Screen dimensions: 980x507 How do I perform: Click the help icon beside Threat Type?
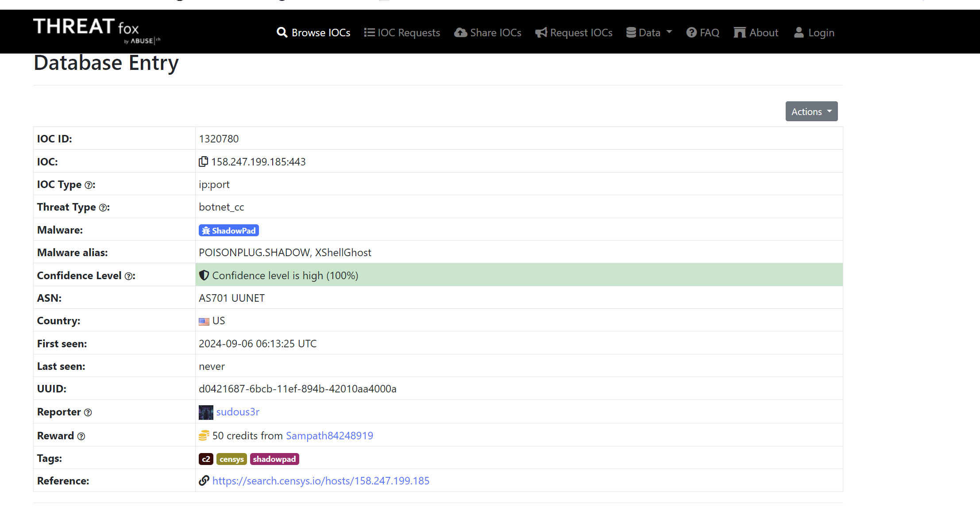pyautogui.click(x=103, y=207)
